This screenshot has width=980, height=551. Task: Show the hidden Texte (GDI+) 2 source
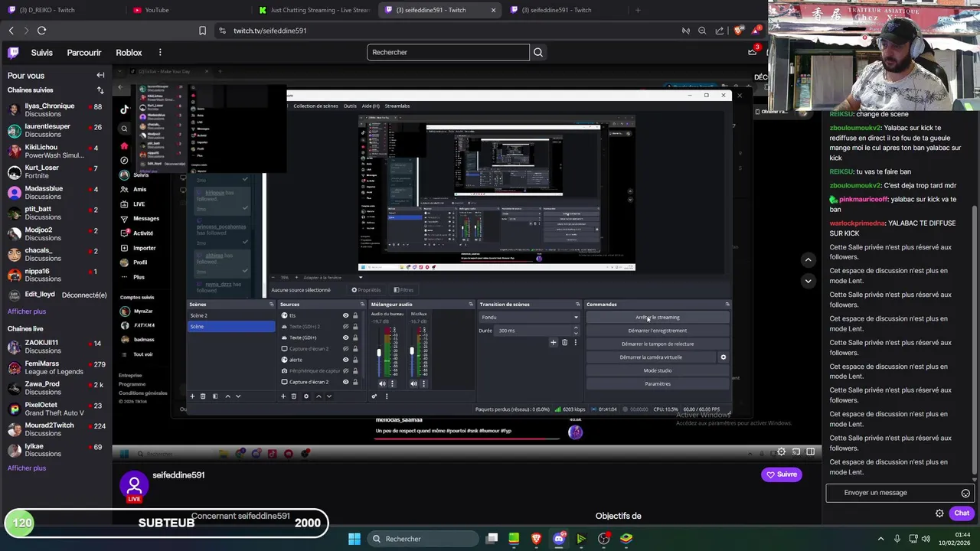click(x=345, y=327)
